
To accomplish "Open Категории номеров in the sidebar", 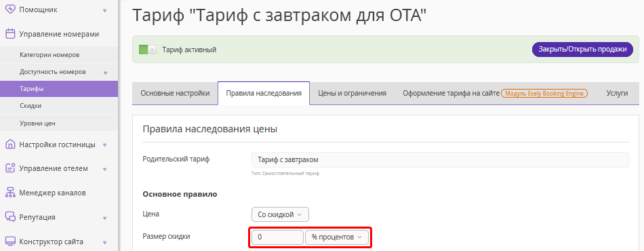I will coord(59,55).
